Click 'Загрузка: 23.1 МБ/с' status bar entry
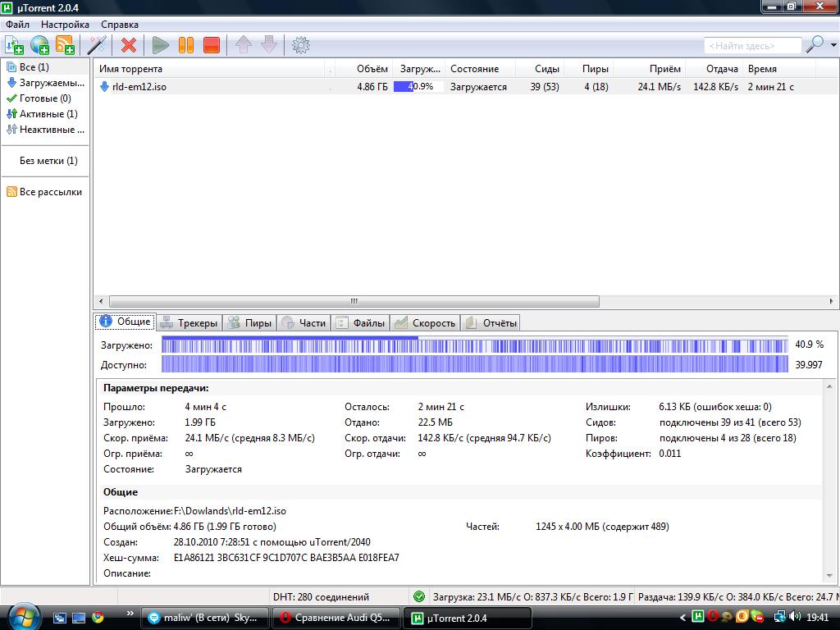The image size is (840, 630). (531, 597)
